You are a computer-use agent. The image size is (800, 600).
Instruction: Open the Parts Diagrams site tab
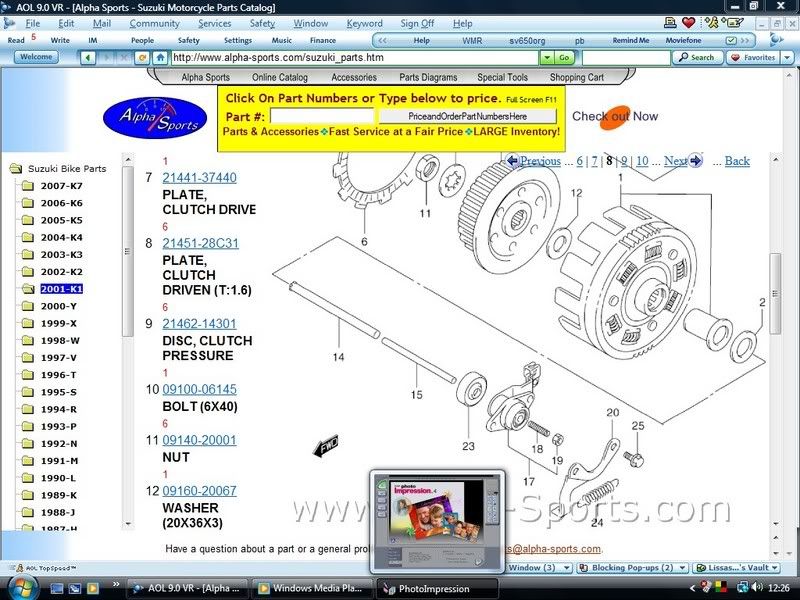428,77
